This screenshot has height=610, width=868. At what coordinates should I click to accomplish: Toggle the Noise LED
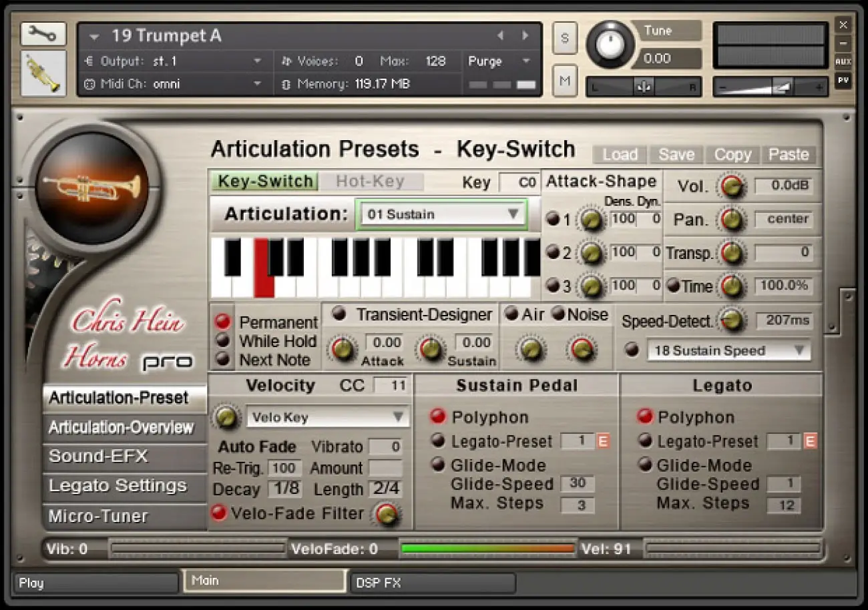click(x=558, y=314)
